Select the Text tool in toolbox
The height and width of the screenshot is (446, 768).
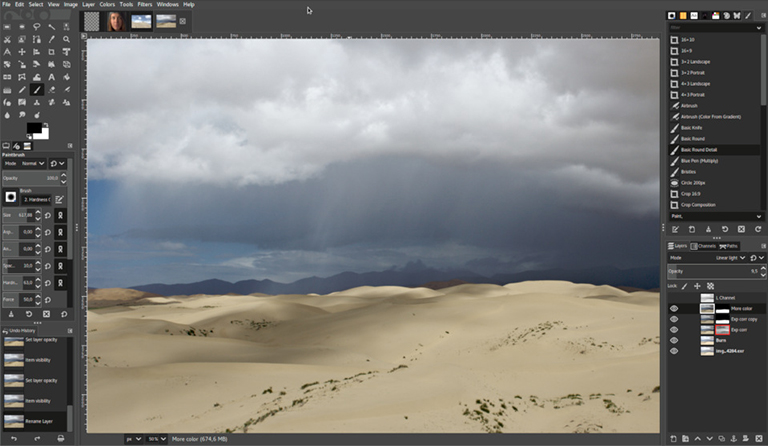click(51, 77)
